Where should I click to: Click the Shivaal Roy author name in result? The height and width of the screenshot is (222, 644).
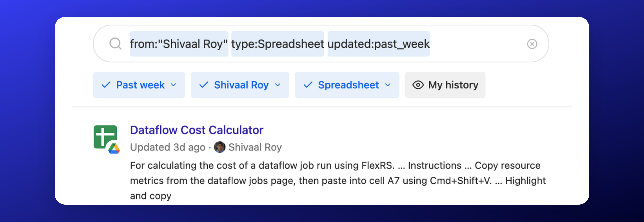255,147
